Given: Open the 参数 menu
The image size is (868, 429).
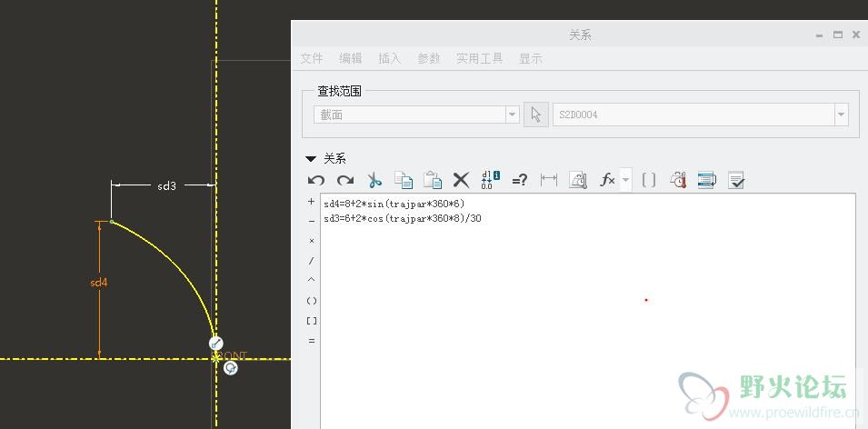Looking at the screenshot, I should pos(428,58).
